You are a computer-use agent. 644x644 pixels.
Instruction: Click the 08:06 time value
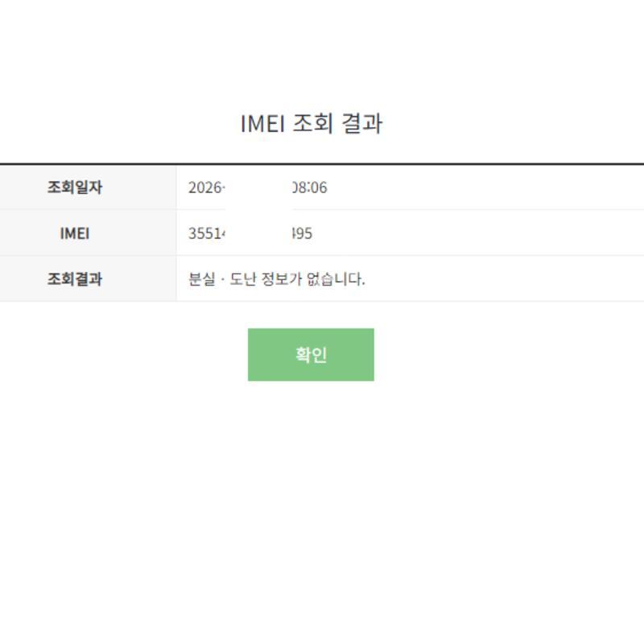(x=310, y=188)
